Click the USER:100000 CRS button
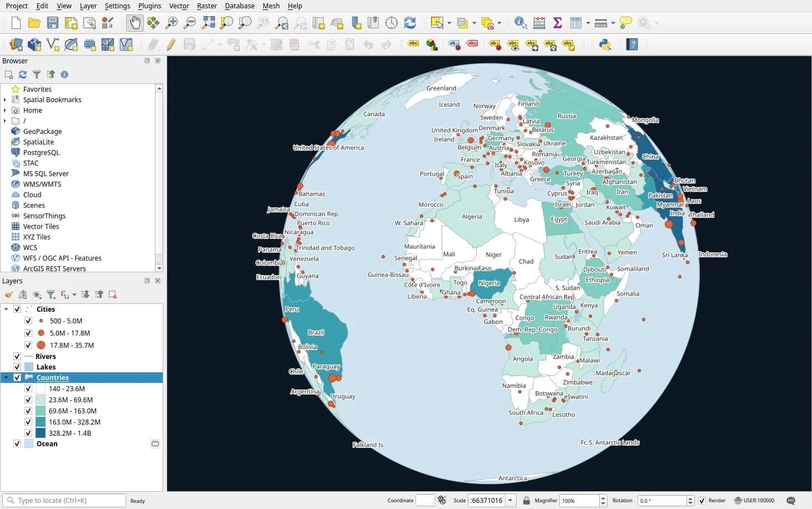This screenshot has width=812, height=509. pos(754,501)
